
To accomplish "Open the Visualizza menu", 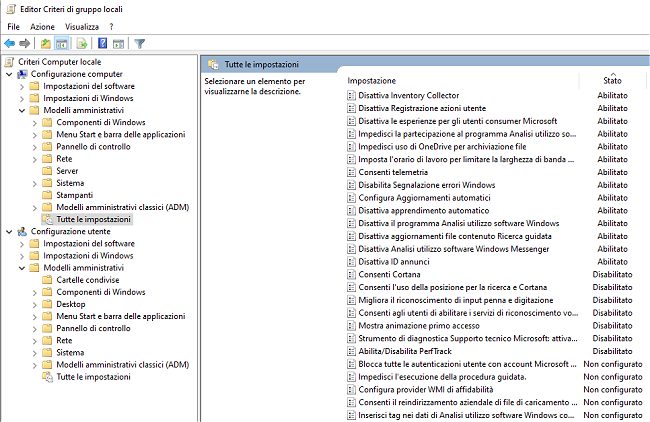I will 82,27.
